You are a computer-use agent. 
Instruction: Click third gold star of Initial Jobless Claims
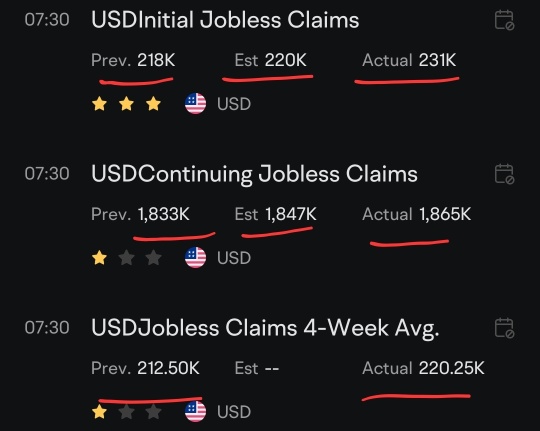tap(153, 104)
